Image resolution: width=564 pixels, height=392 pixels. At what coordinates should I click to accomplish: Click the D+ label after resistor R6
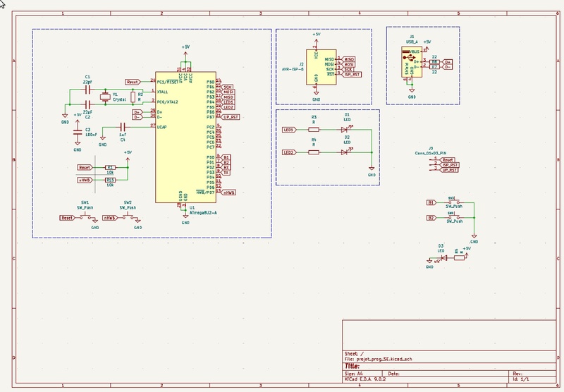[447, 62]
